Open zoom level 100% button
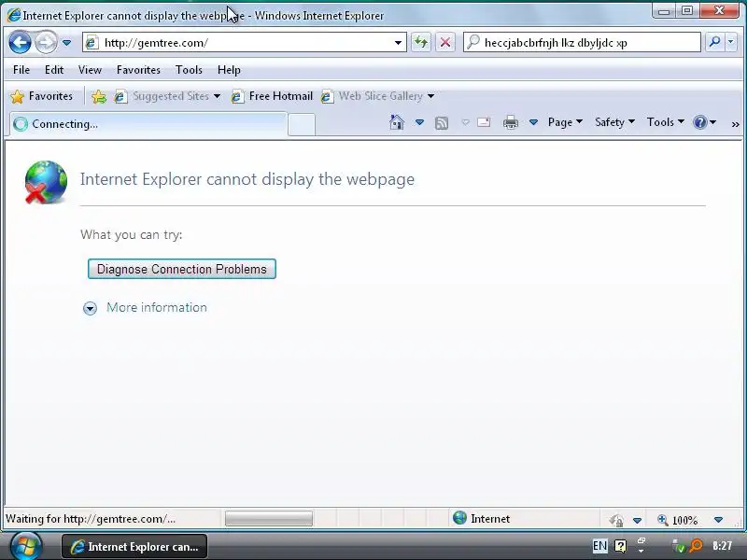Viewport: 747px width, 560px height. point(678,520)
